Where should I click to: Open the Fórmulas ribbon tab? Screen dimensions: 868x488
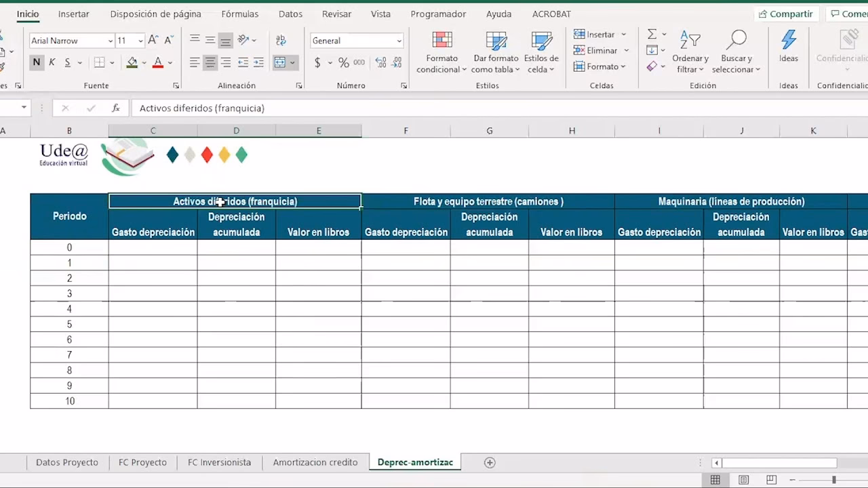pyautogui.click(x=239, y=14)
